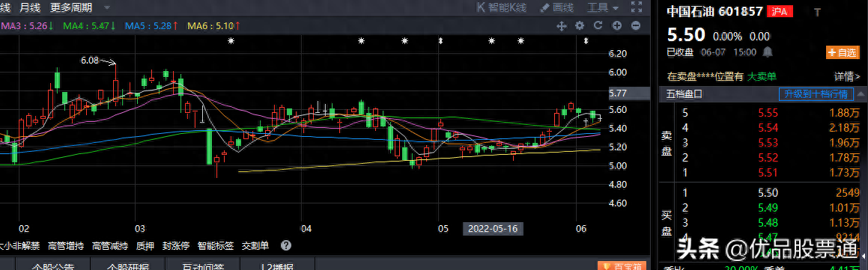Set price alert with bell icon

click(768, 52)
